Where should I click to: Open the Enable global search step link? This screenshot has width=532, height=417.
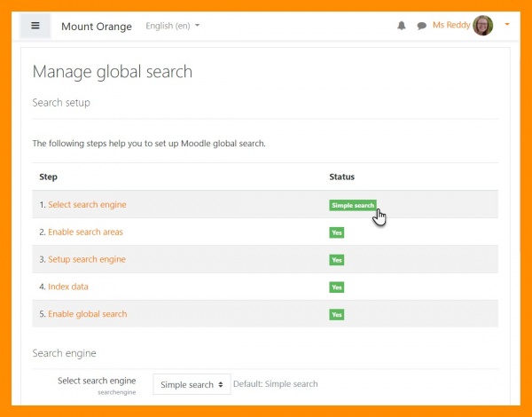coord(88,314)
